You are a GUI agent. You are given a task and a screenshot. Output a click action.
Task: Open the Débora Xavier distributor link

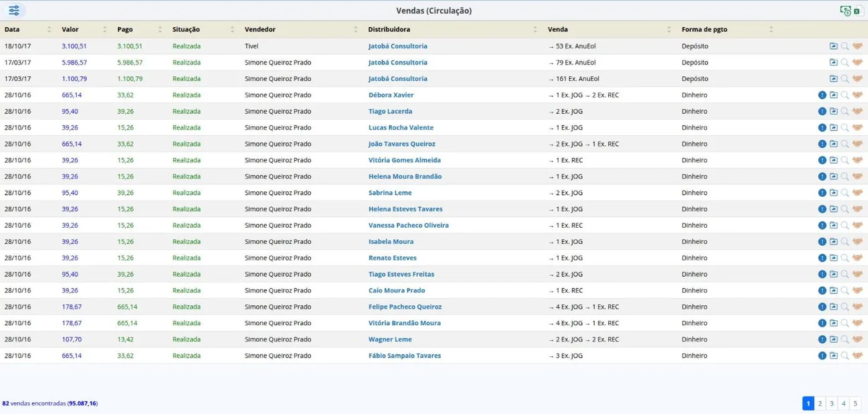pyautogui.click(x=391, y=95)
